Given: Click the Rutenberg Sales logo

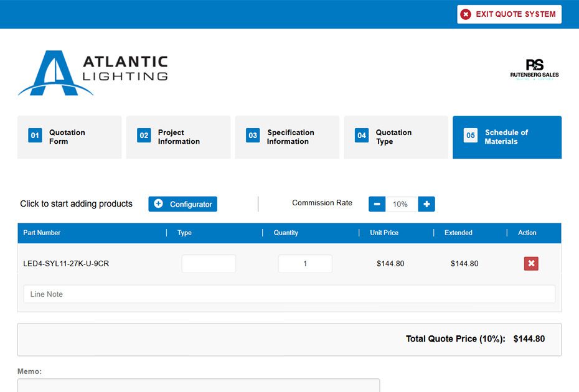Looking at the screenshot, I should (534, 69).
